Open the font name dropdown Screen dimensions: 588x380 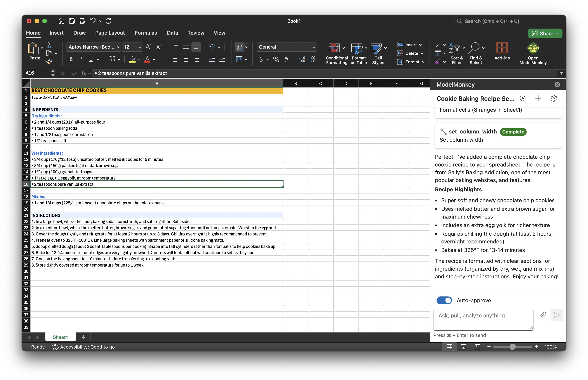pos(118,47)
